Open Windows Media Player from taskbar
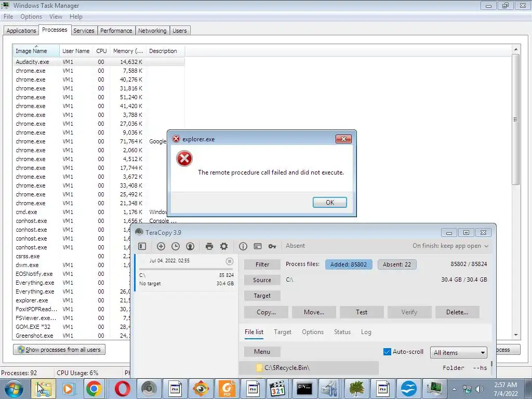532x399 pixels. [x=68, y=389]
